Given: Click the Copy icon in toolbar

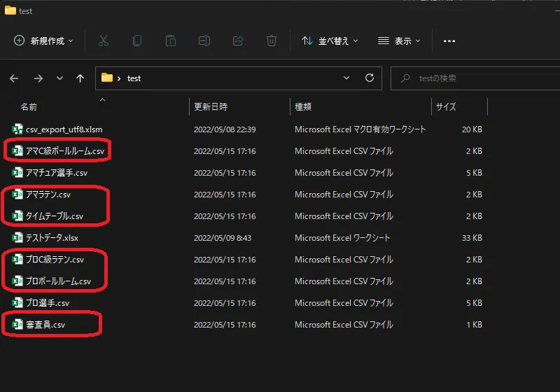Looking at the screenshot, I should 137,41.
